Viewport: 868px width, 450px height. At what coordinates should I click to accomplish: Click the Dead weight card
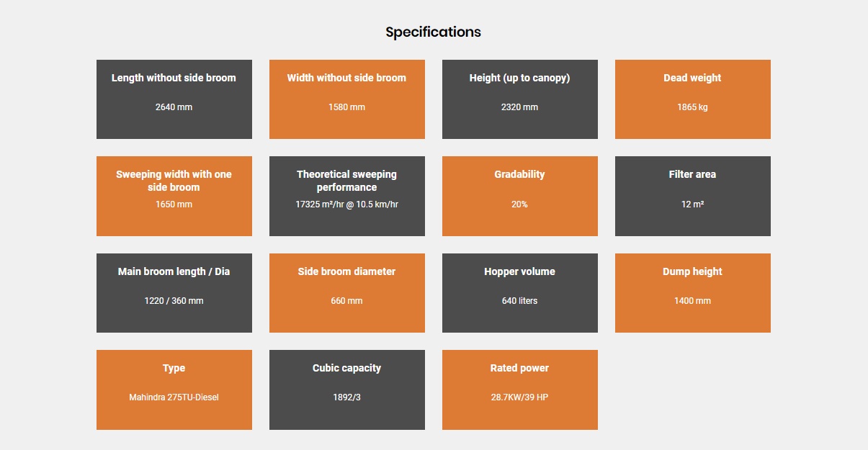pos(693,99)
